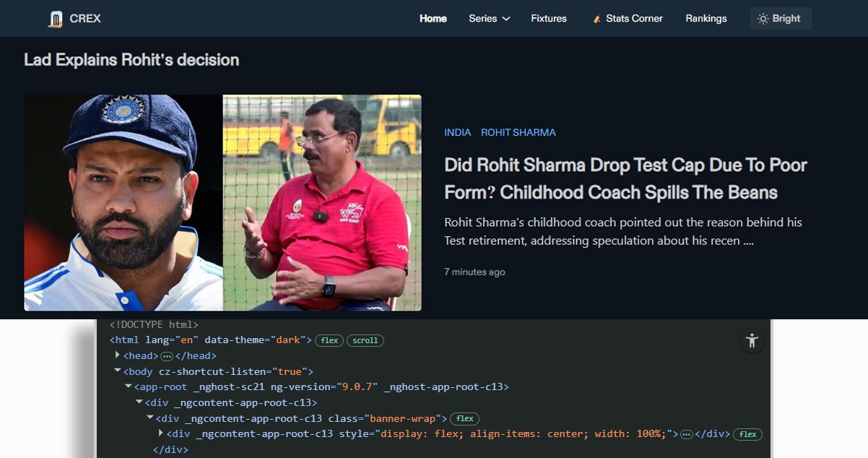Click the ellipsis inside the head tag
Image resolution: width=868 pixels, height=458 pixels.
coord(166,356)
